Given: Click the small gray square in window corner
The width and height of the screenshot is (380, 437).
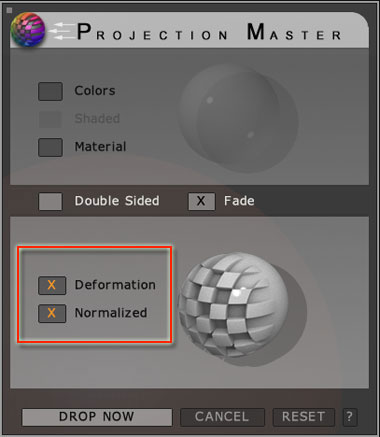Looking at the screenshot, I should (x=9, y=10).
